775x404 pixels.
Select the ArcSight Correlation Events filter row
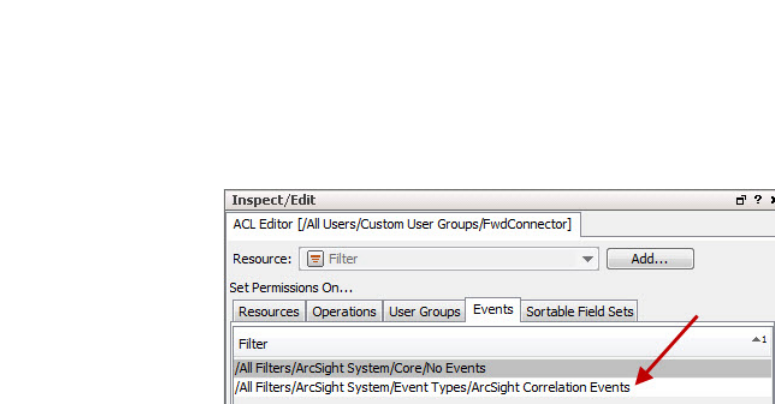coord(502,387)
